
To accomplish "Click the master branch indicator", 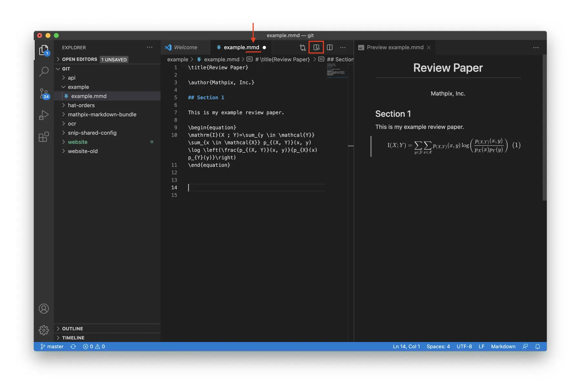I will coord(52,347).
